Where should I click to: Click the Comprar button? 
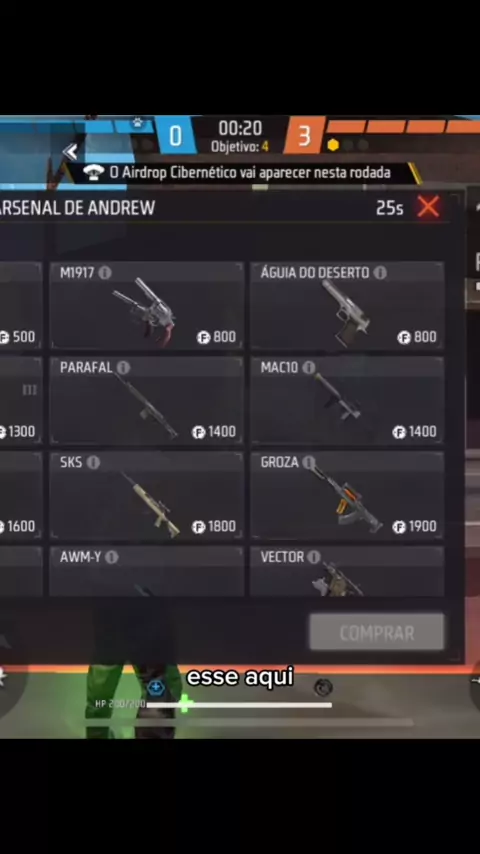coord(377,632)
